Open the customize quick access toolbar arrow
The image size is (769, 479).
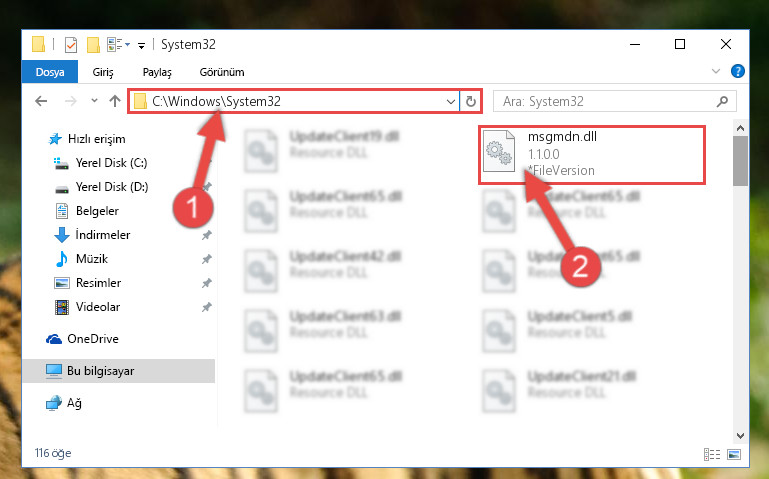click(x=141, y=46)
